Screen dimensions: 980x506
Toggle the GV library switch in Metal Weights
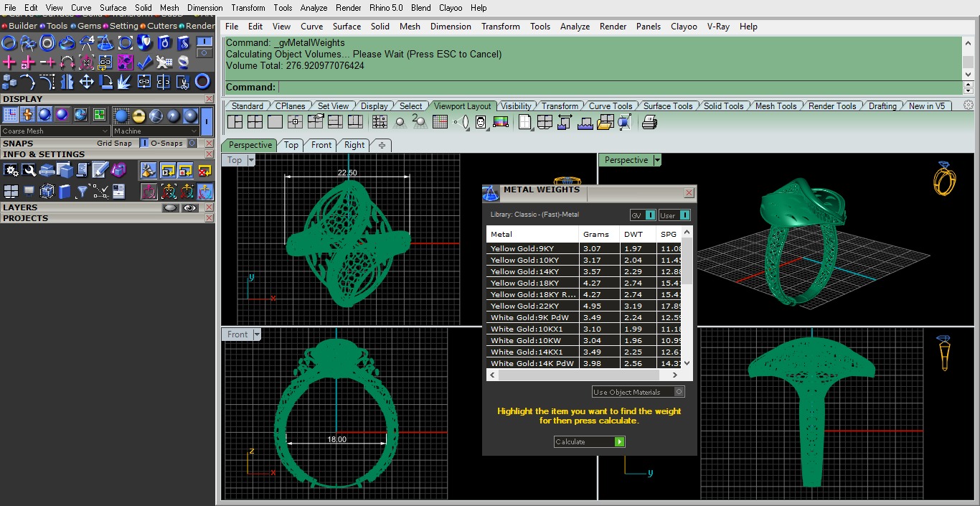(x=650, y=215)
